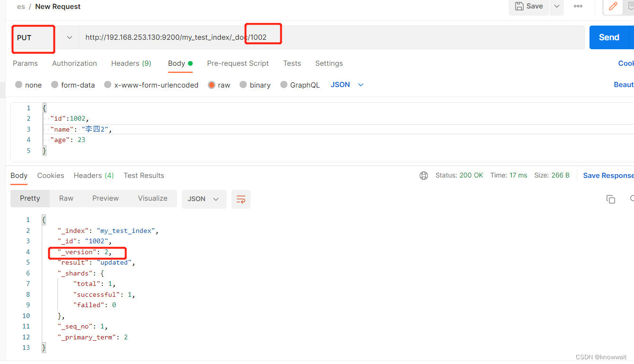The height and width of the screenshot is (364, 634).
Task: Switch to response Body tab
Action: click(x=19, y=176)
